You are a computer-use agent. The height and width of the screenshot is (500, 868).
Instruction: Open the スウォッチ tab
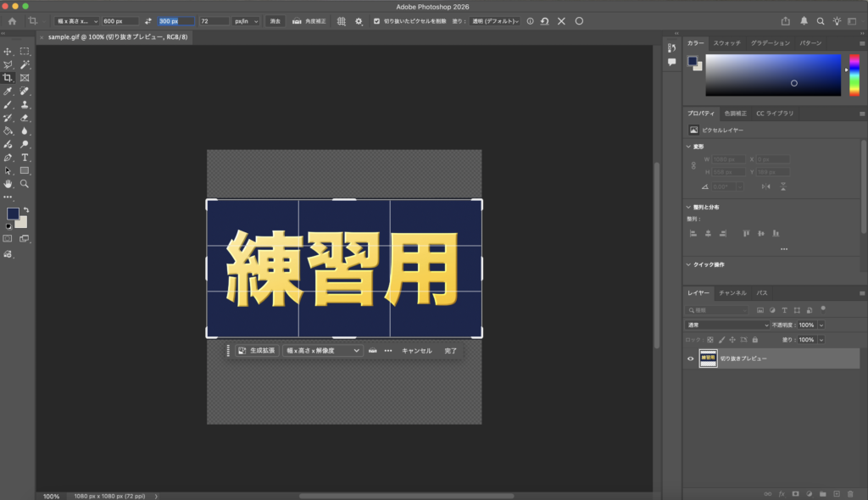726,42
